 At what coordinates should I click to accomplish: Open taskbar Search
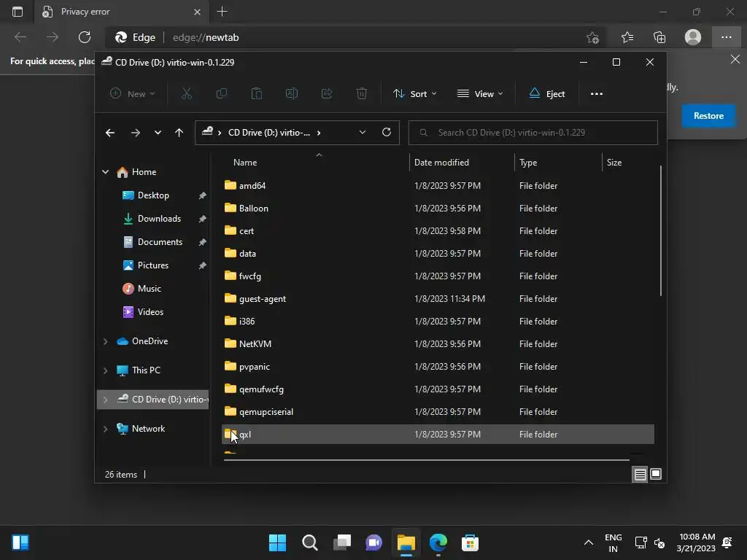click(x=309, y=542)
